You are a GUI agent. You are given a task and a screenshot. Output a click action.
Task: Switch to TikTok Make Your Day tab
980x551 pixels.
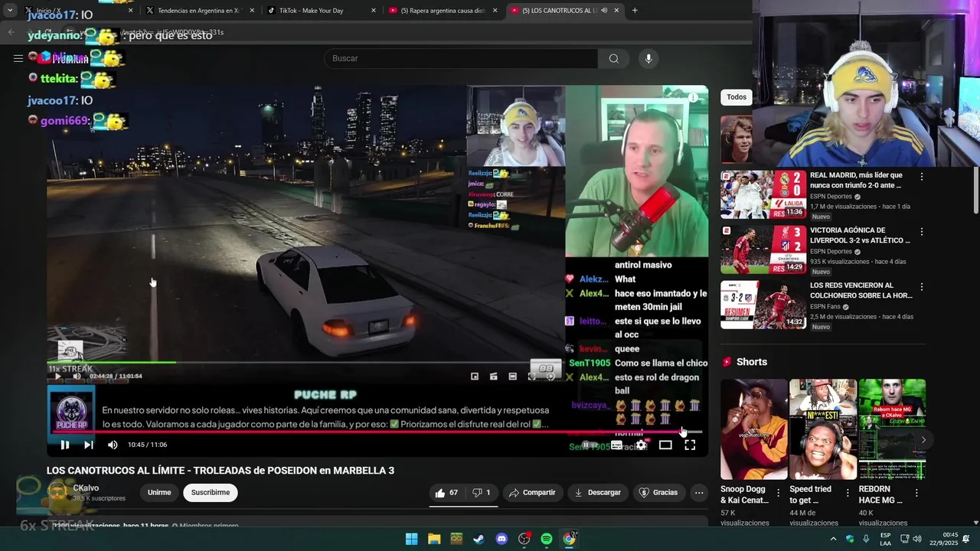[311, 11]
